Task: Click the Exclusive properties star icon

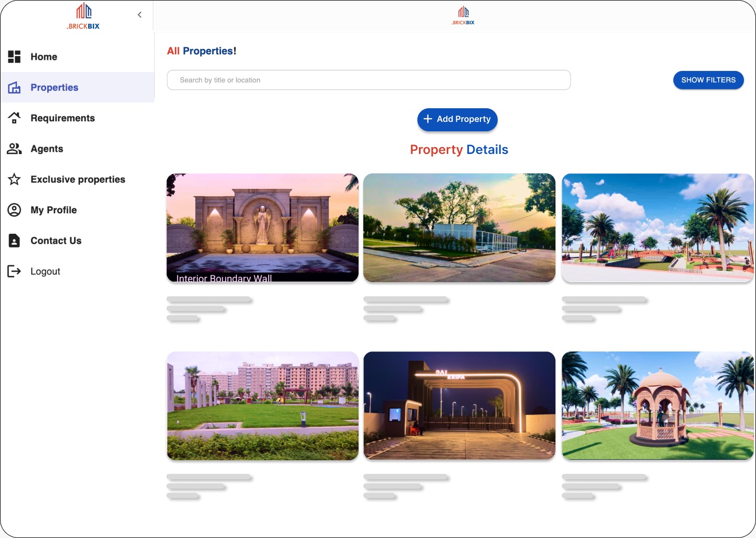Action: pos(14,179)
